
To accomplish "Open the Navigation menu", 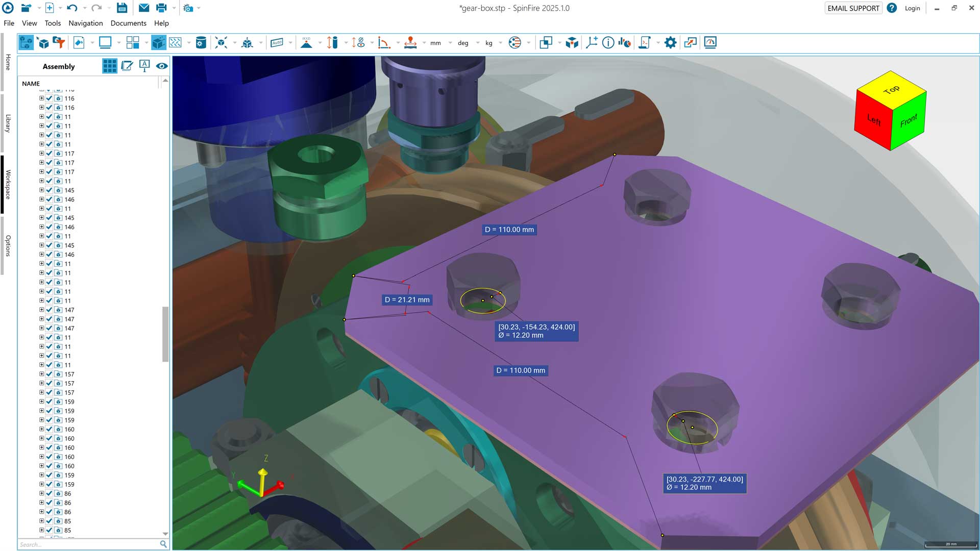I will coord(85,23).
